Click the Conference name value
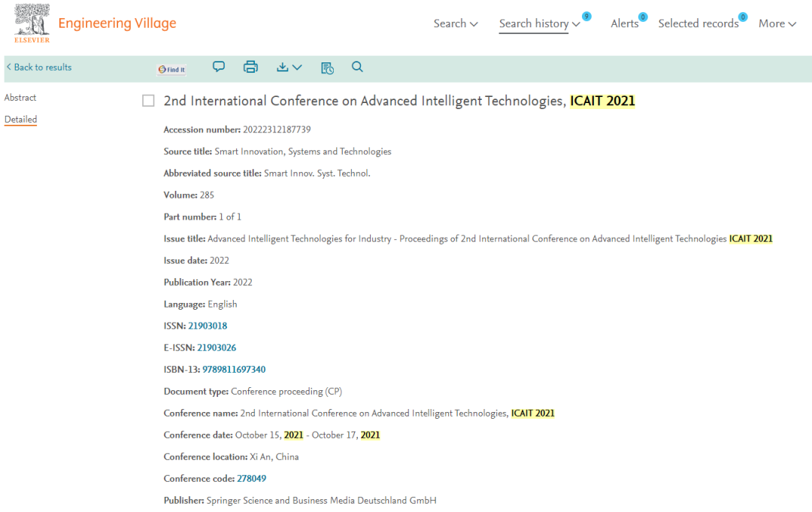Screen dimensions: 812x512 397,414
